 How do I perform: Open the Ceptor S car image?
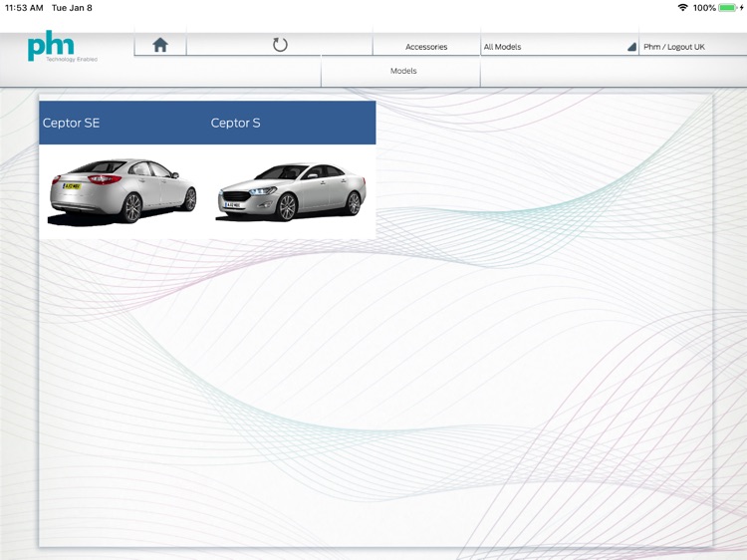point(289,191)
